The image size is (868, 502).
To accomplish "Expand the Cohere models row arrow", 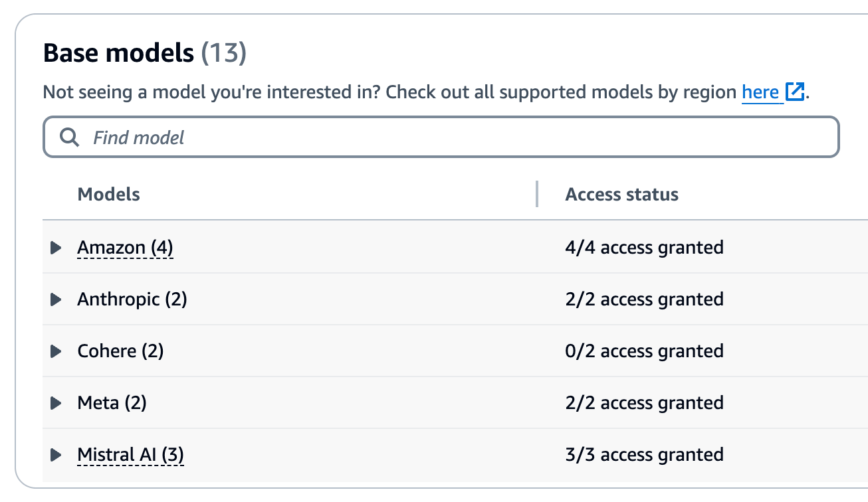I will 56,351.
